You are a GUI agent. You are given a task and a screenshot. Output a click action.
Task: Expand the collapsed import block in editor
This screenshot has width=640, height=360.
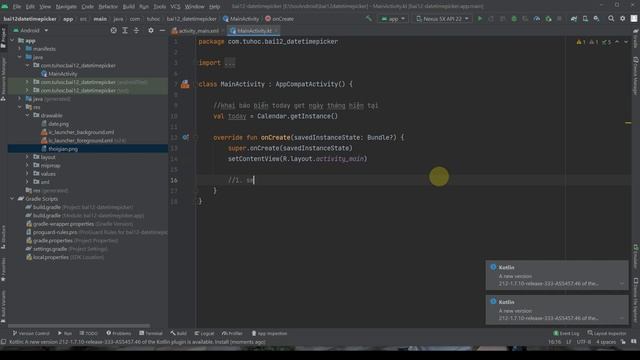(x=230, y=63)
